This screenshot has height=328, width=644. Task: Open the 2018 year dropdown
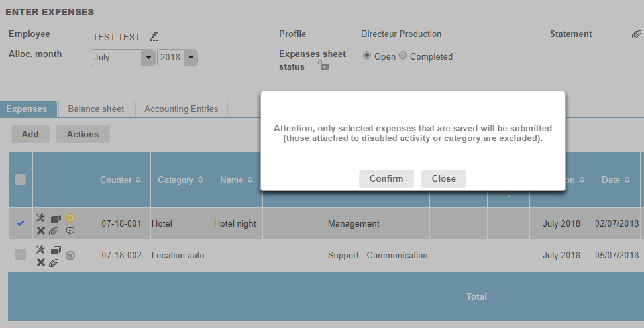point(178,58)
